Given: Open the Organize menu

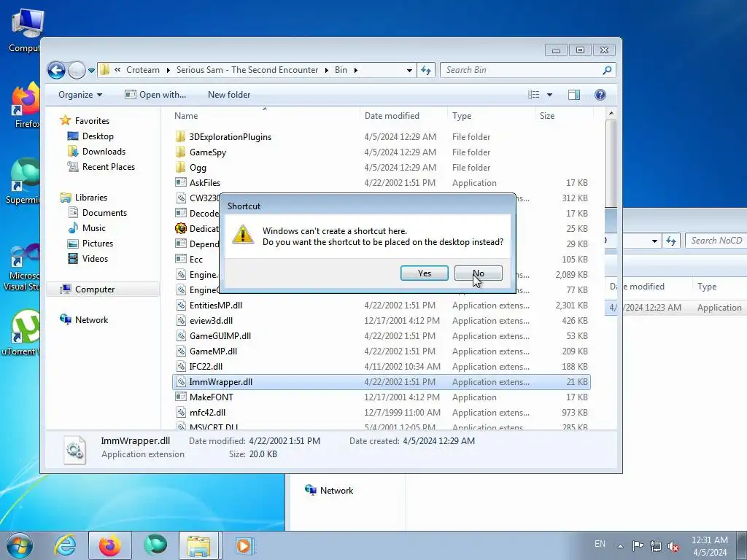Looking at the screenshot, I should coord(80,95).
